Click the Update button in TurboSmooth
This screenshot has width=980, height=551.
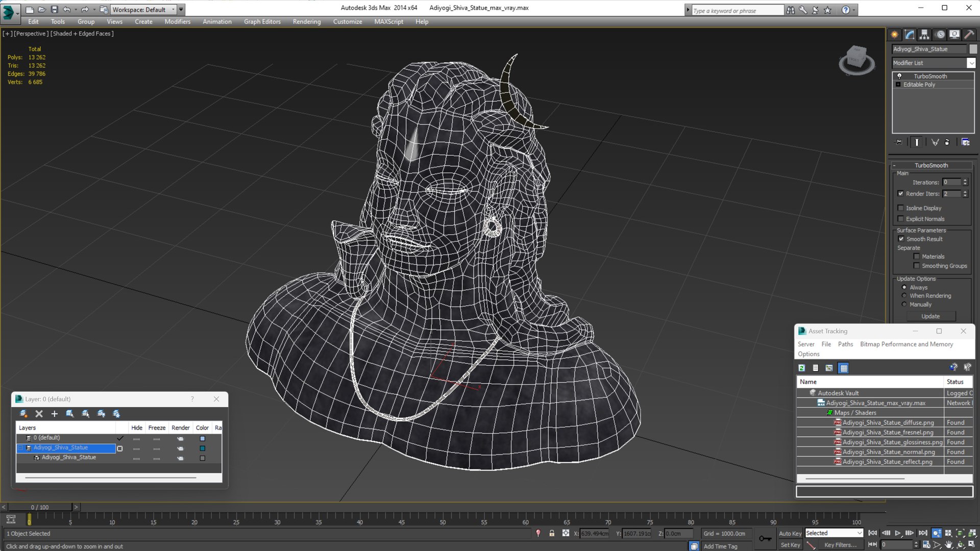pyautogui.click(x=930, y=316)
